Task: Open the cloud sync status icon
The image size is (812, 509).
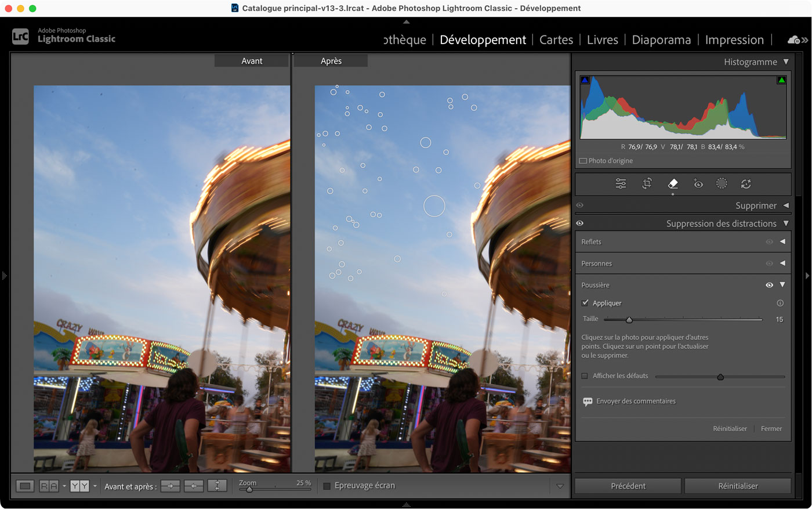Action: tap(793, 40)
